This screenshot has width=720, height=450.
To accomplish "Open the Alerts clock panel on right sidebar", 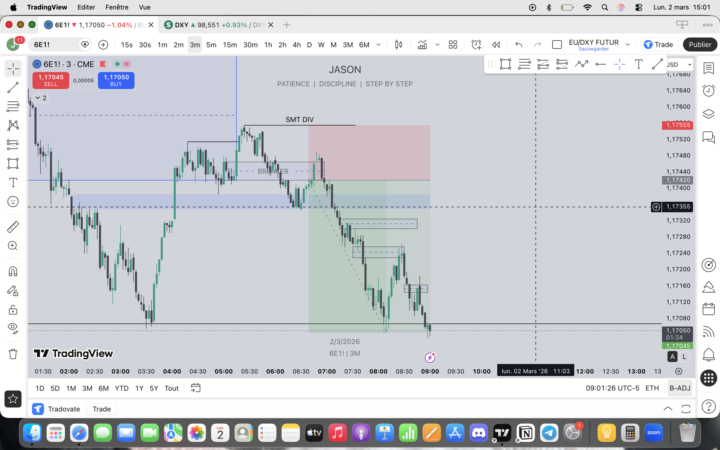I will (x=709, y=90).
